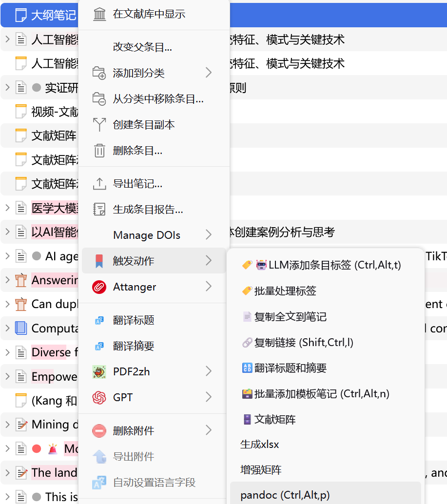This screenshot has height=504, width=447.
Task: Click the gray dot tag on 实证研 row
Action: 37,87
